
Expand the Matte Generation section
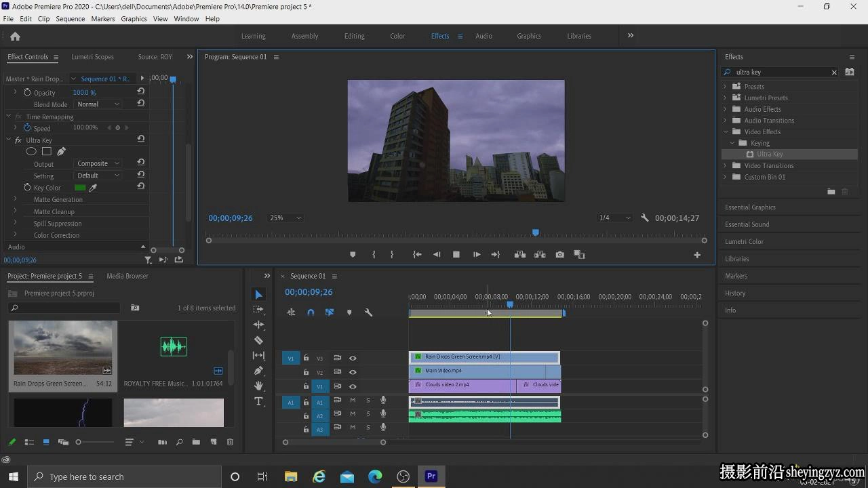15,199
